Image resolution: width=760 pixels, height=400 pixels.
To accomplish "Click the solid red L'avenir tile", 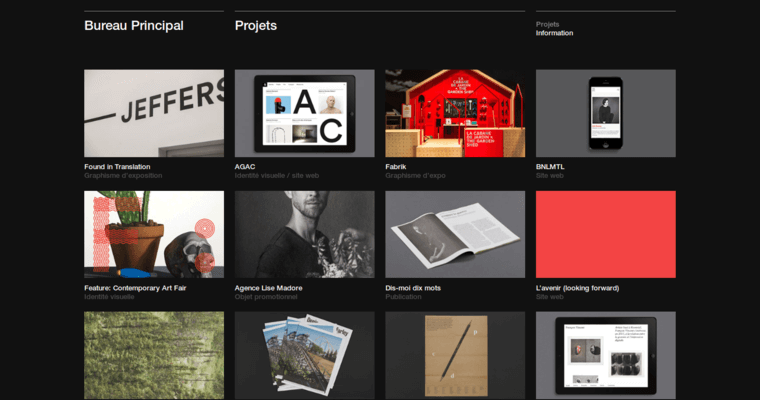I will click(605, 234).
